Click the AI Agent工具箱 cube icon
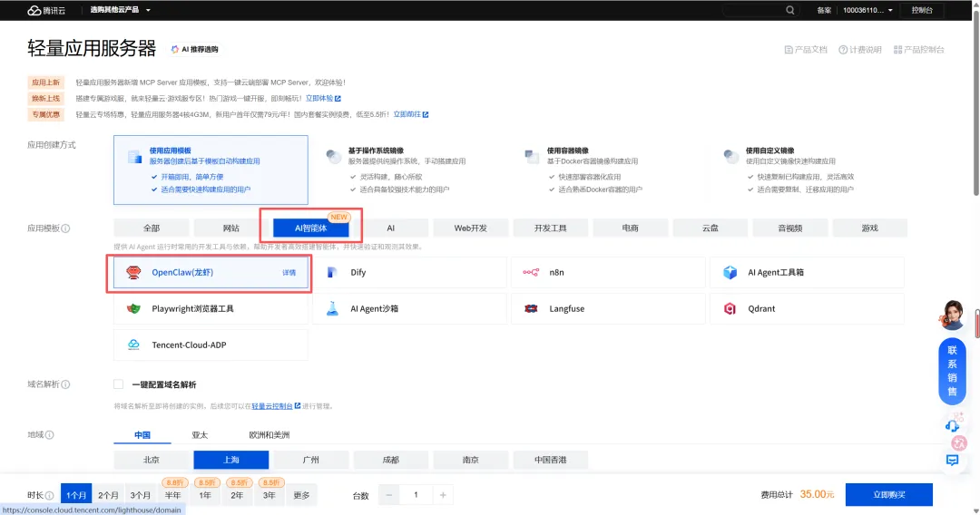 click(x=730, y=272)
